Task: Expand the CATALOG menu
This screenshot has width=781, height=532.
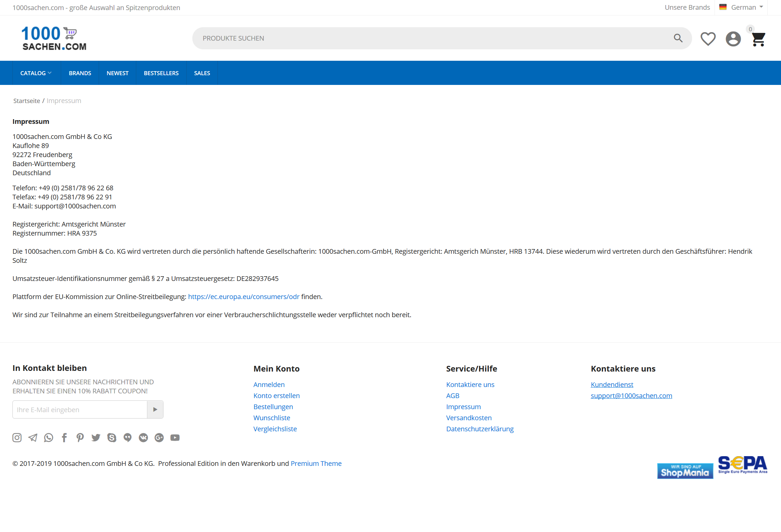Action: [36, 73]
